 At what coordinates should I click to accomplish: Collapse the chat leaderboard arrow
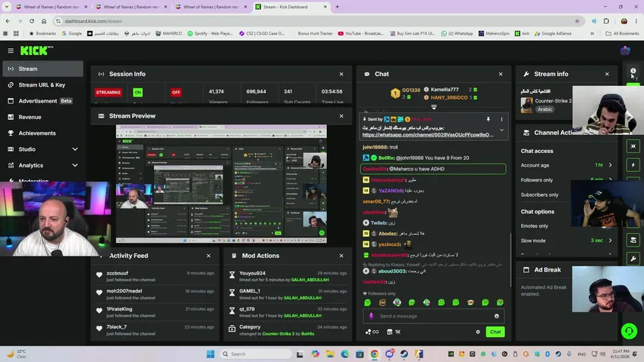[433, 106]
